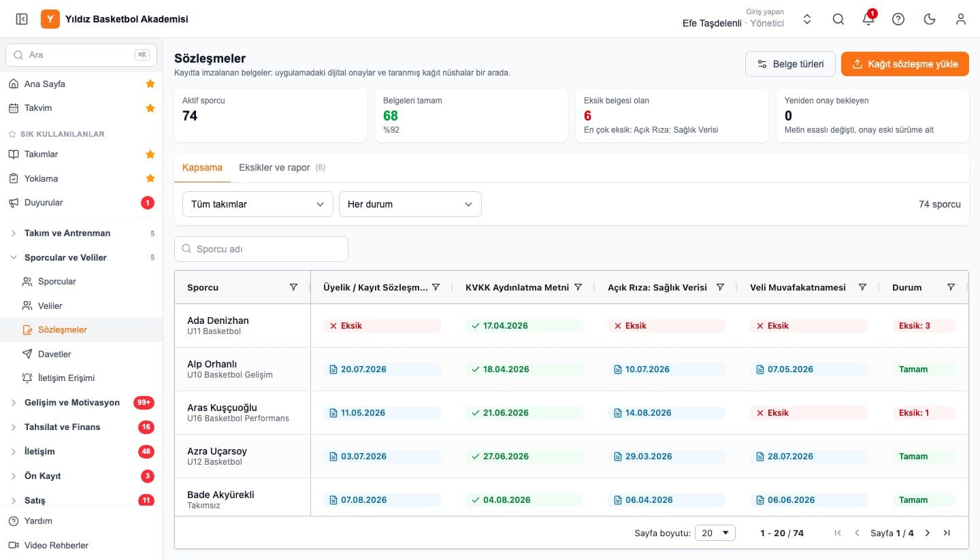The image size is (980, 560).
Task: Open Duyurular in the sidebar
Action: (x=81, y=202)
